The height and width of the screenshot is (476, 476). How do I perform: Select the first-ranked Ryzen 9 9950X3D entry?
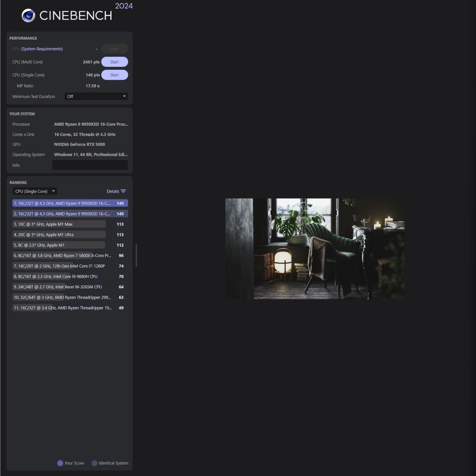70,203
